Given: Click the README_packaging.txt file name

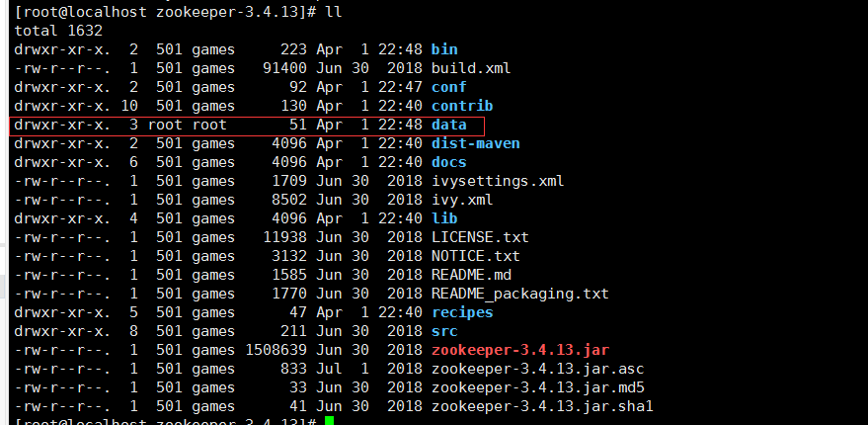Looking at the screenshot, I should [x=519, y=294].
